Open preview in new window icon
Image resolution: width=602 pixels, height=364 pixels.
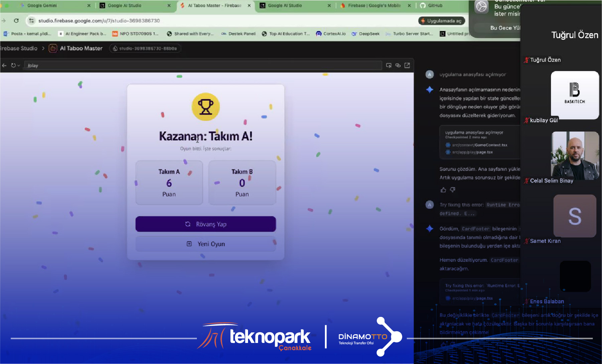[407, 66]
